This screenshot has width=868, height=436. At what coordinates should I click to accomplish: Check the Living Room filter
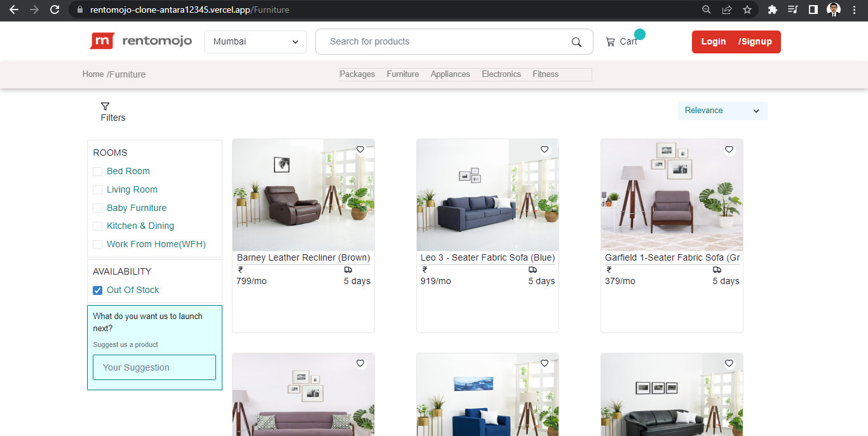click(x=97, y=190)
